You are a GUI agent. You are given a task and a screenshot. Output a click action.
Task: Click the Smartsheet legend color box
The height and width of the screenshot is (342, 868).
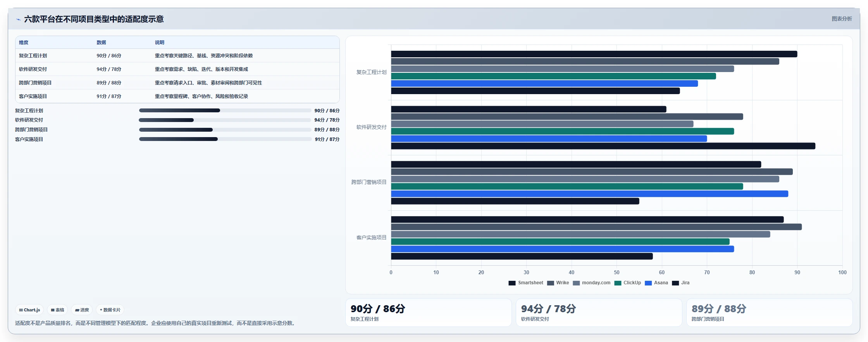tap(512, 283)
